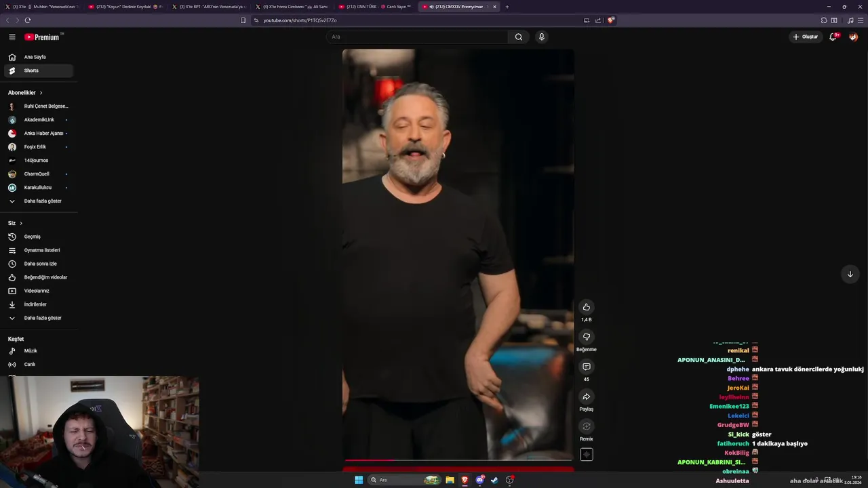Open Geçmiş watch history
The width and height of the screenshot is (868, 488).
coord(39,237)
